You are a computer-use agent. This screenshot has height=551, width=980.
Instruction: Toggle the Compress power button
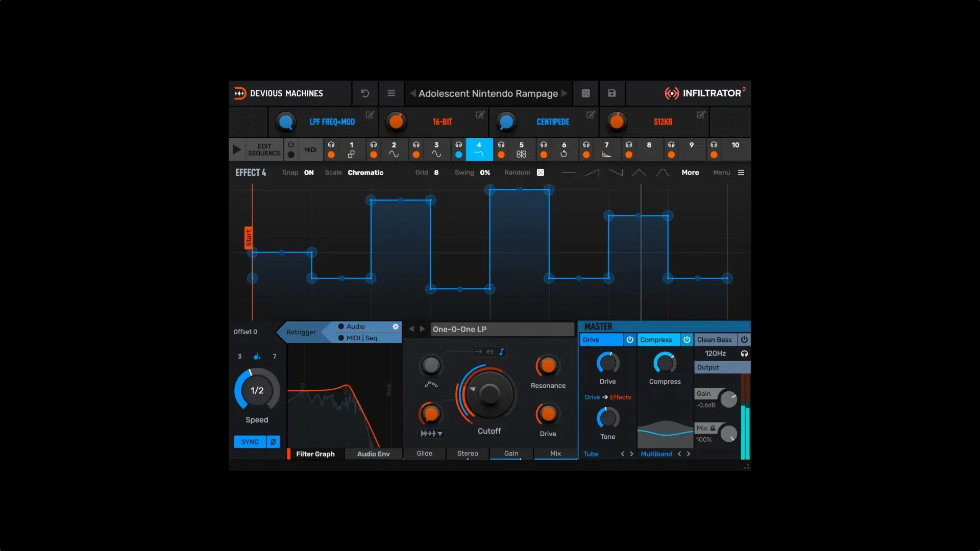tap(687, 340)
